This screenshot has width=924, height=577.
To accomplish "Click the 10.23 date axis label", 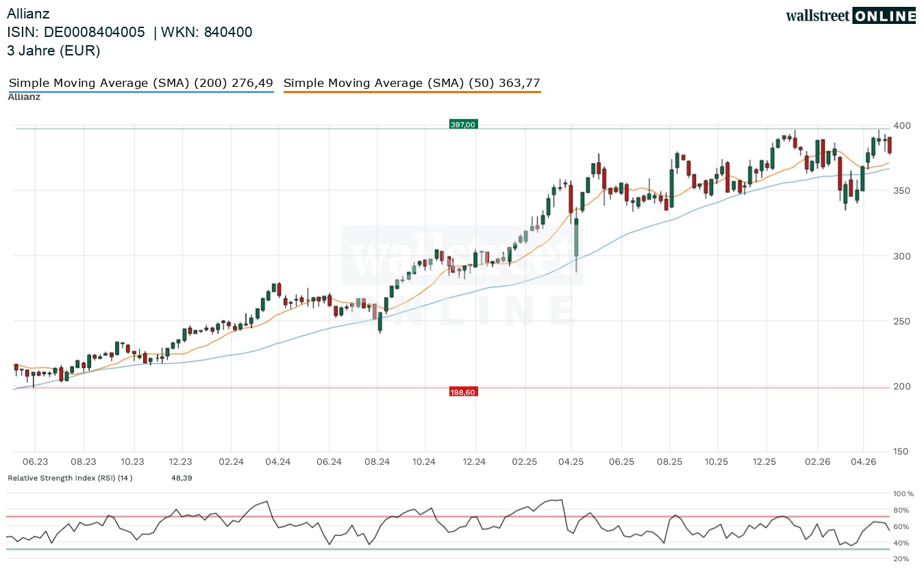I will point(132,462).
